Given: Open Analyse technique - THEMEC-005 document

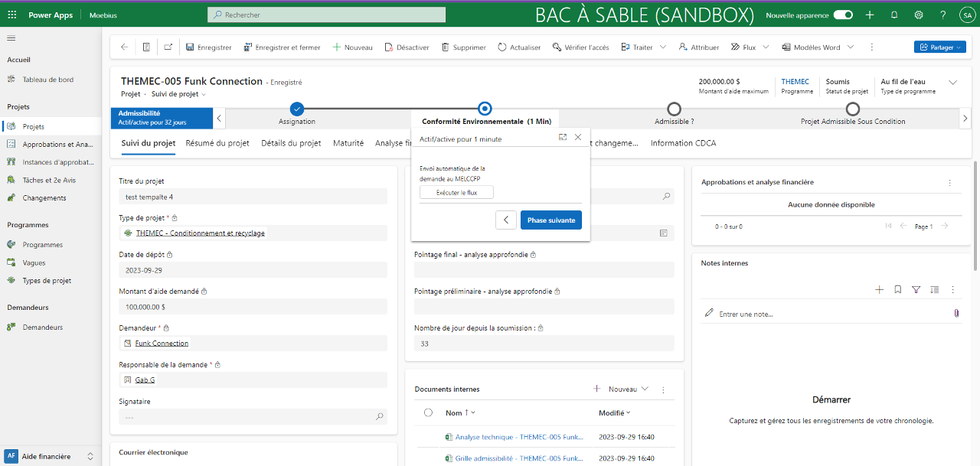Looking at the screenshot, I should point(519,437).
